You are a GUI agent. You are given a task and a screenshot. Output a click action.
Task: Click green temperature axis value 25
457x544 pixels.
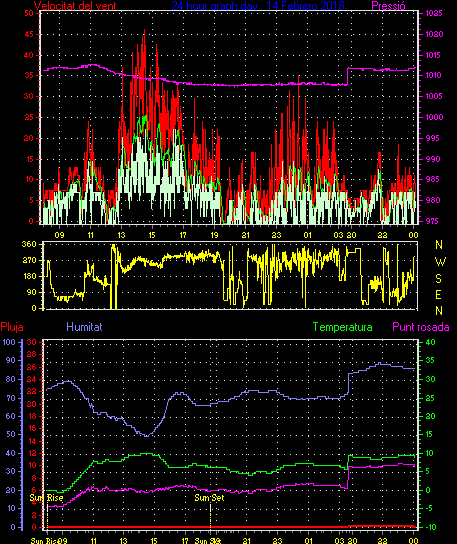430,398
